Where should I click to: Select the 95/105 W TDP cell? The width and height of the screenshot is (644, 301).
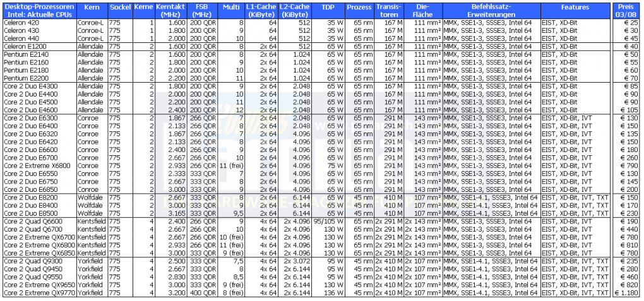[x=328, y=221]
